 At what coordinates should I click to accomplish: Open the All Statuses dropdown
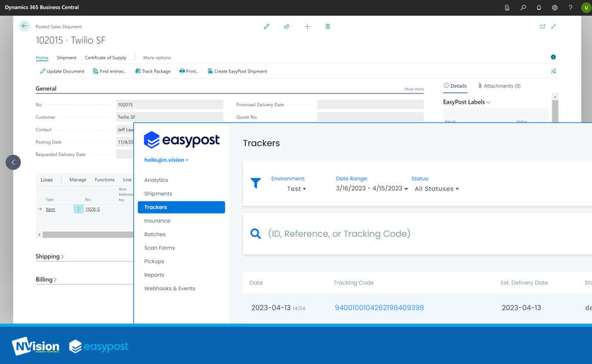click(436, 188)
